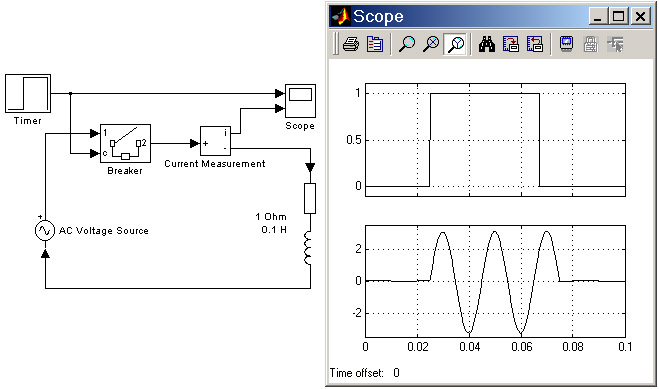
Task: Click the '0.1 H' parameter text
Action: click(274, 230)
